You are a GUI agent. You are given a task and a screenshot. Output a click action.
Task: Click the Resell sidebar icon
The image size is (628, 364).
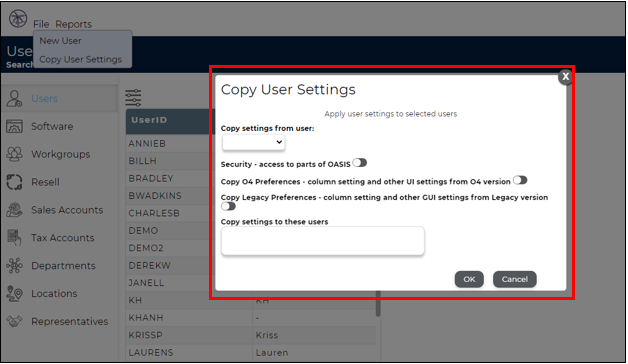14,182
